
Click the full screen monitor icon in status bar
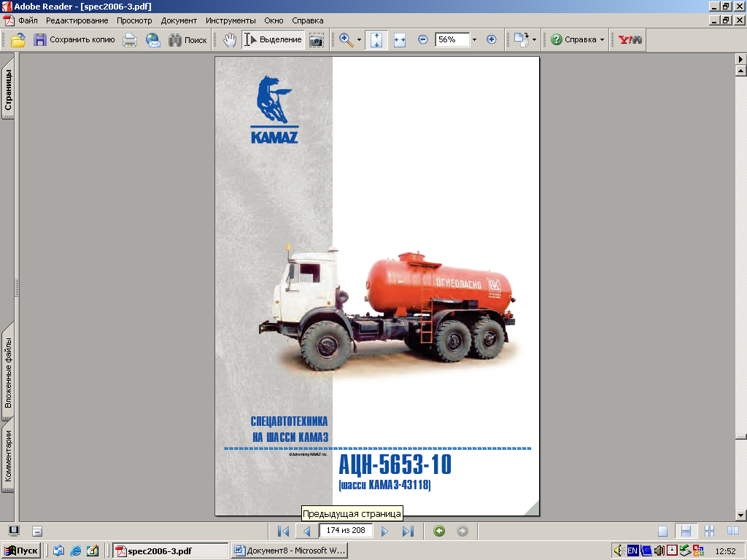click(x=14, y=531)
